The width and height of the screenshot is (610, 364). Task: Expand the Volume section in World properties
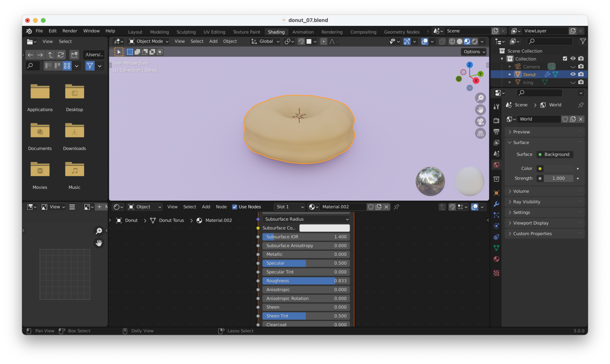pyautogui.click(x=521, y=191)
